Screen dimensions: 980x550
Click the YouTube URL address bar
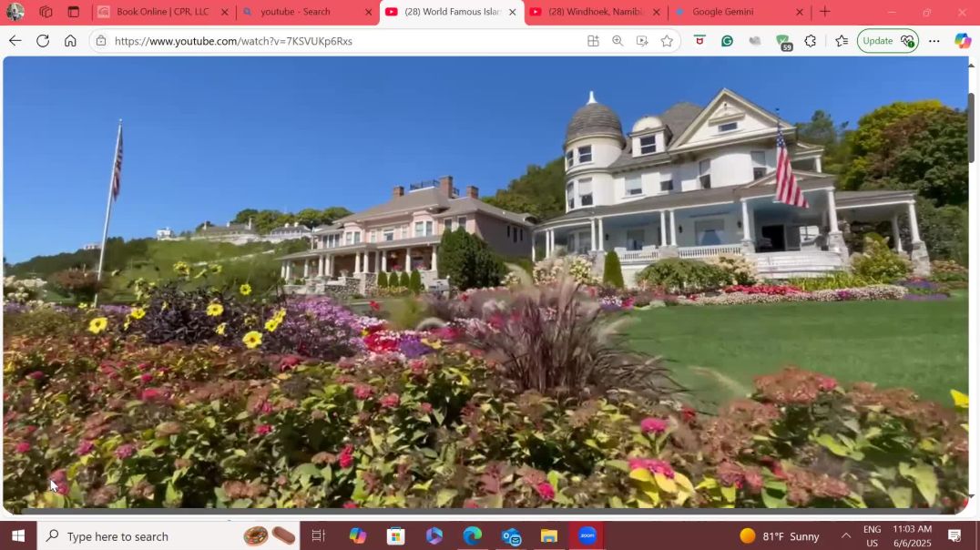coord(343,41)
